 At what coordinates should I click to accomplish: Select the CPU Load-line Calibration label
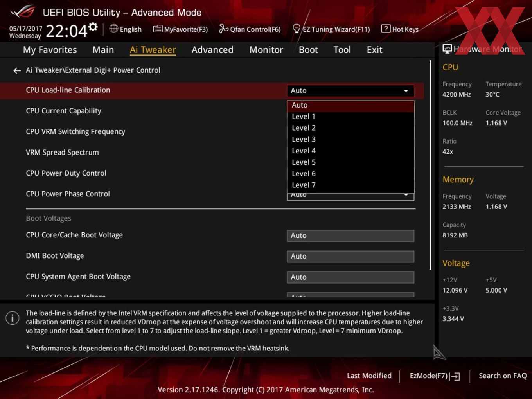pos(68,90)
